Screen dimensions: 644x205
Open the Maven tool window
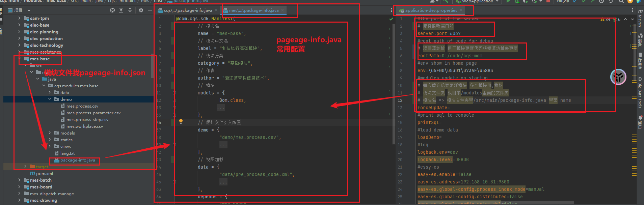coord(640,18)
